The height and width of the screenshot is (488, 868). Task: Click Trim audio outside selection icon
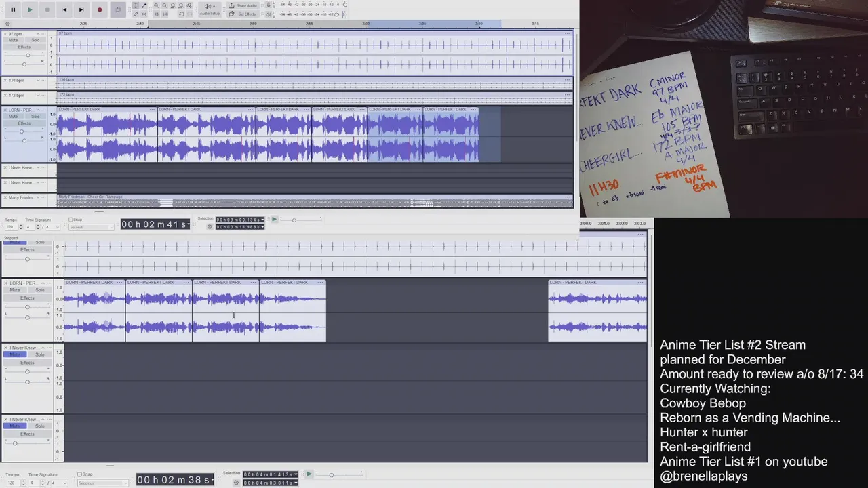pyautogui.click(x=157, y=14)
